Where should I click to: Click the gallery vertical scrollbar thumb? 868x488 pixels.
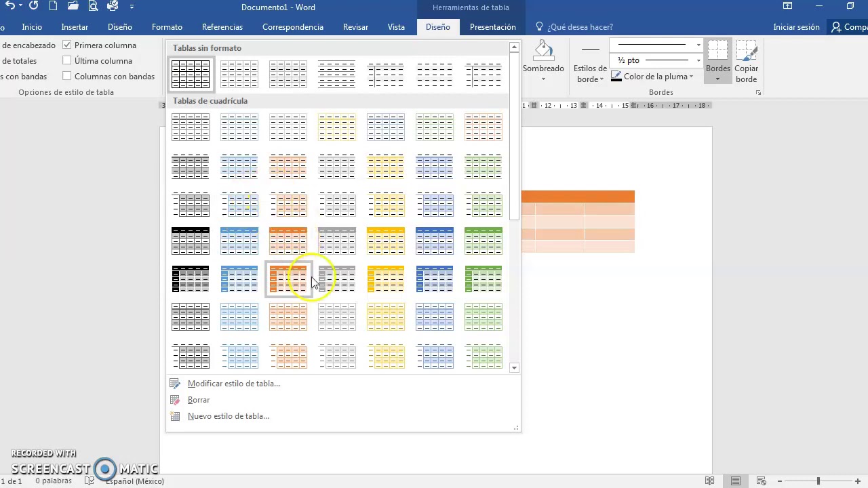[x=515, y=138]
